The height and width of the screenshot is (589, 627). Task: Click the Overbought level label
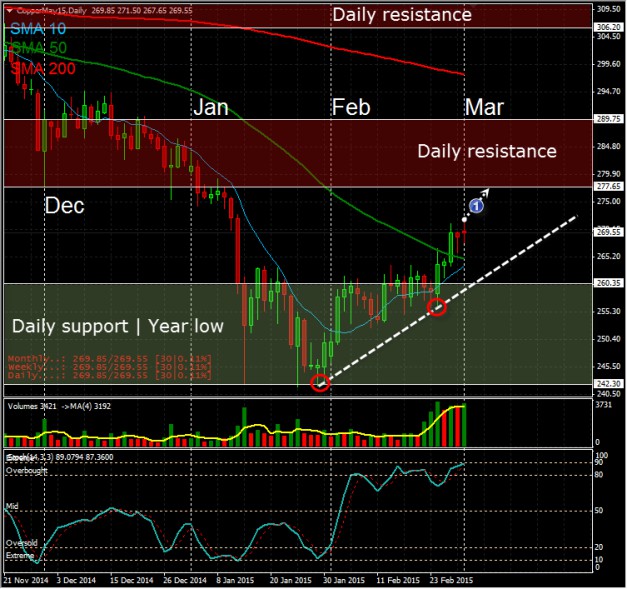tap(26, 471)
